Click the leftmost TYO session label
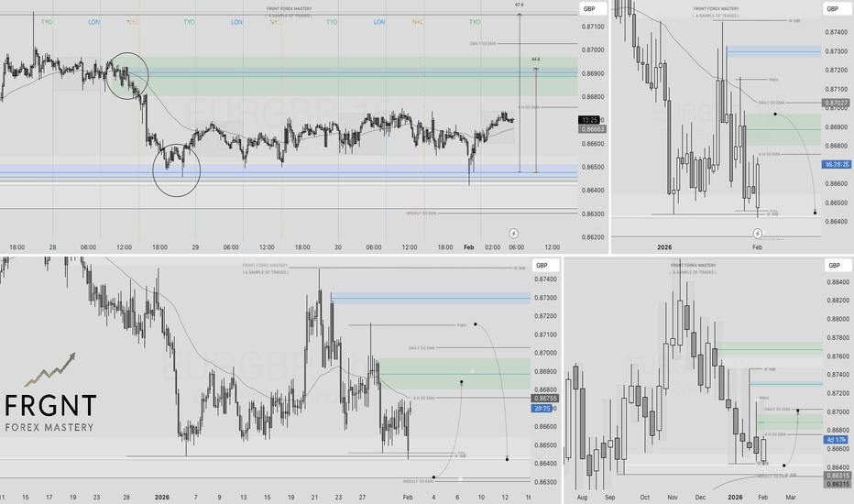Screen dimensions: 854x504 tap(46, 21)
